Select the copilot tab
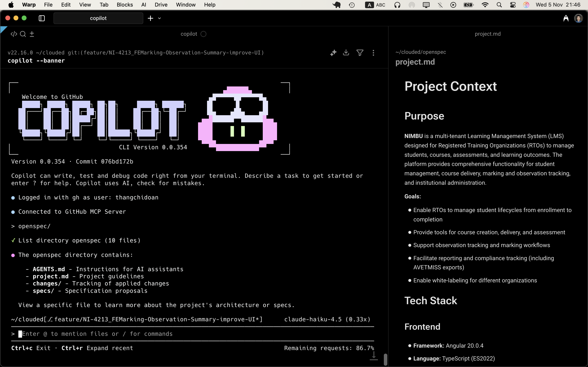Screen dimensions: 588x367 pos(98,18)
